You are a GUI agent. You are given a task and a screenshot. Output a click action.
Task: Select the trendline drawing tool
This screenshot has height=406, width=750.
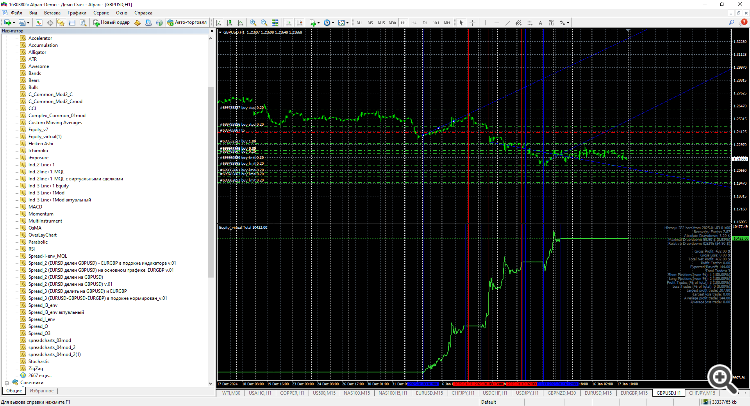pyautogui.click(x=507, y=22)
